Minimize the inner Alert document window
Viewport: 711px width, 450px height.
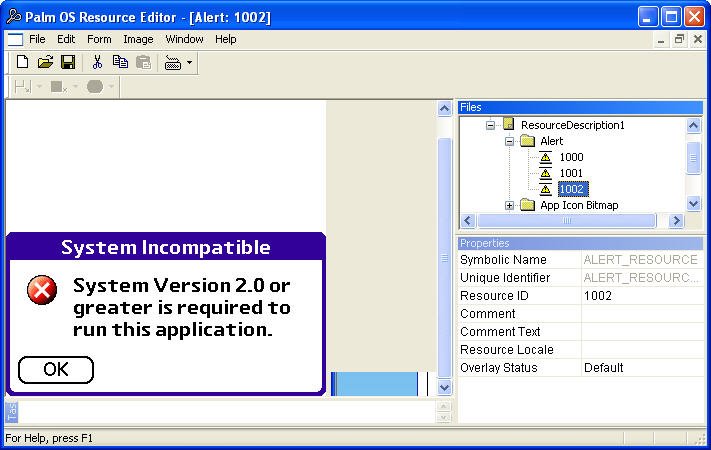661,39
